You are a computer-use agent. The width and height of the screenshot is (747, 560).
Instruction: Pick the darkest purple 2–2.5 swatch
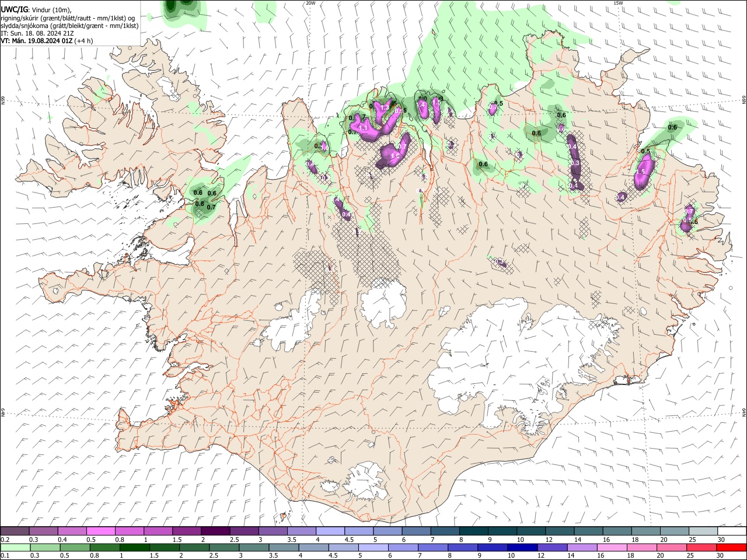pos(215,531)
